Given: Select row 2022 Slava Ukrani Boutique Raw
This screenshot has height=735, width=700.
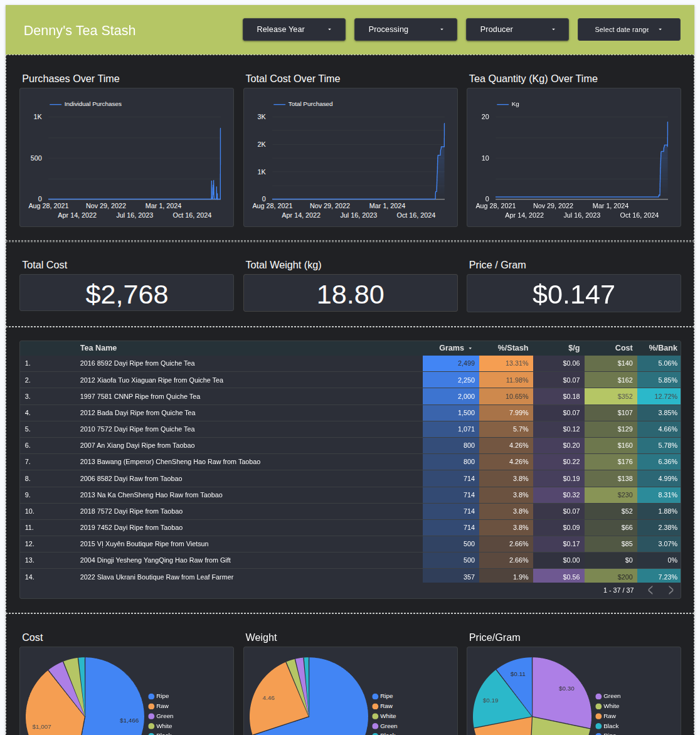Looking at the screenshot, I should coord(350,576).
